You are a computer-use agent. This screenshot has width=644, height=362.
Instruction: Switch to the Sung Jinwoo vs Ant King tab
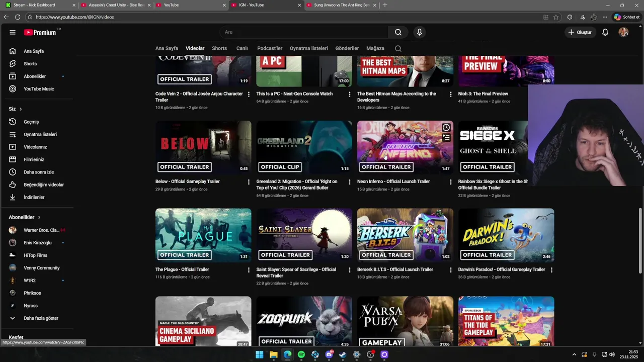tap(341, 5)
